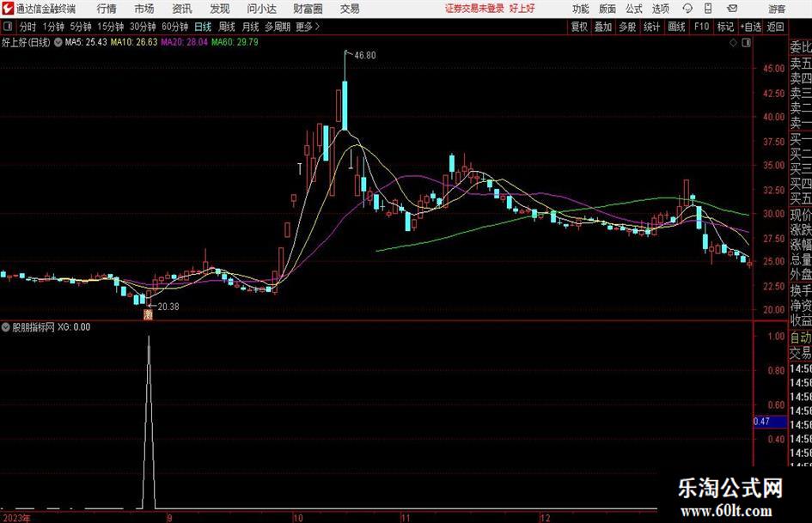Open the 功能 menu
The height and width of the screenshot is (523, 812).
(581, 9)
